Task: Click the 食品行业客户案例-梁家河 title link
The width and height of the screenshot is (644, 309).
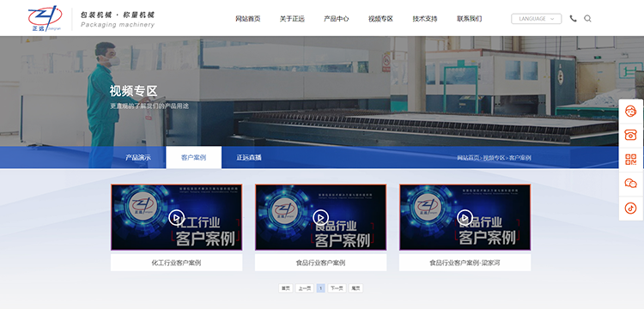Action: pos(465,263)
